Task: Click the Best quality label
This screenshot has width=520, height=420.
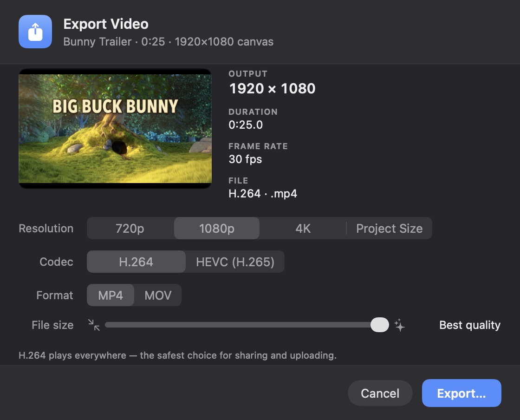Action: coord(470,325)
